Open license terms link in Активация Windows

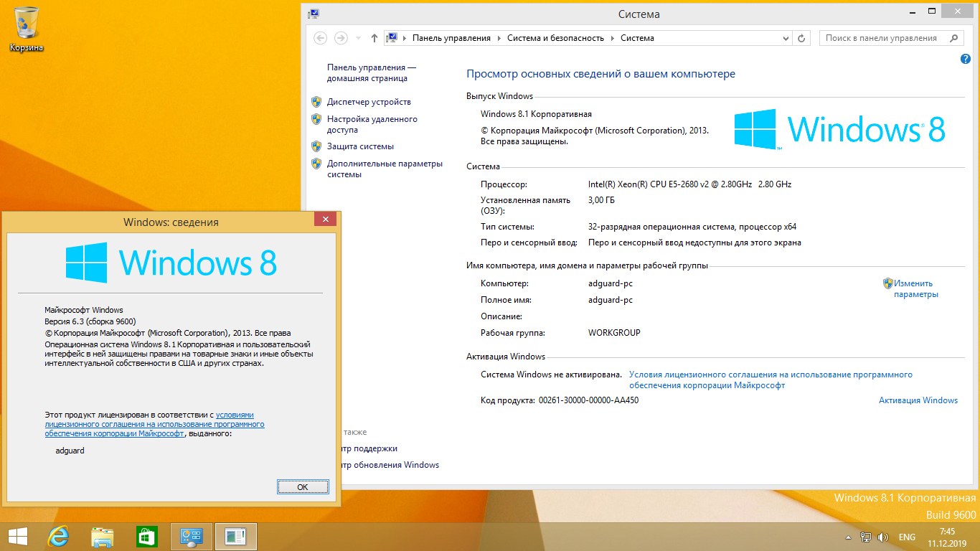771,380
